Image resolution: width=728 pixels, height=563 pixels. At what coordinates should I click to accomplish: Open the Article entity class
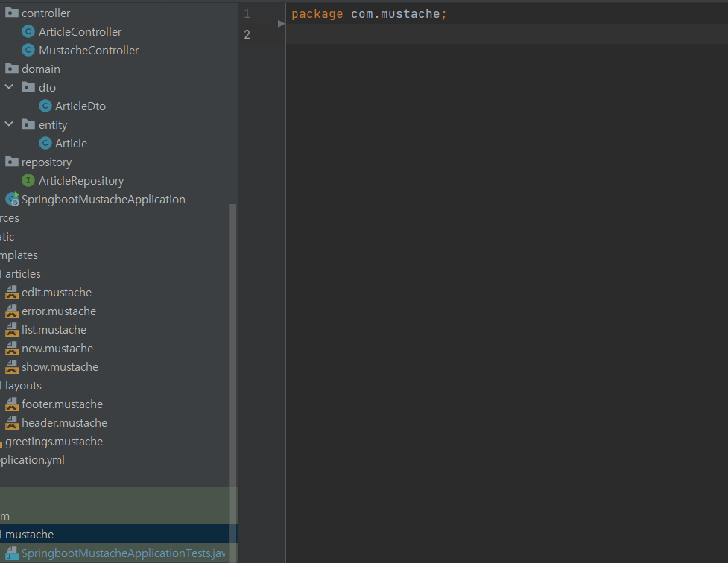tap(71, 144)
